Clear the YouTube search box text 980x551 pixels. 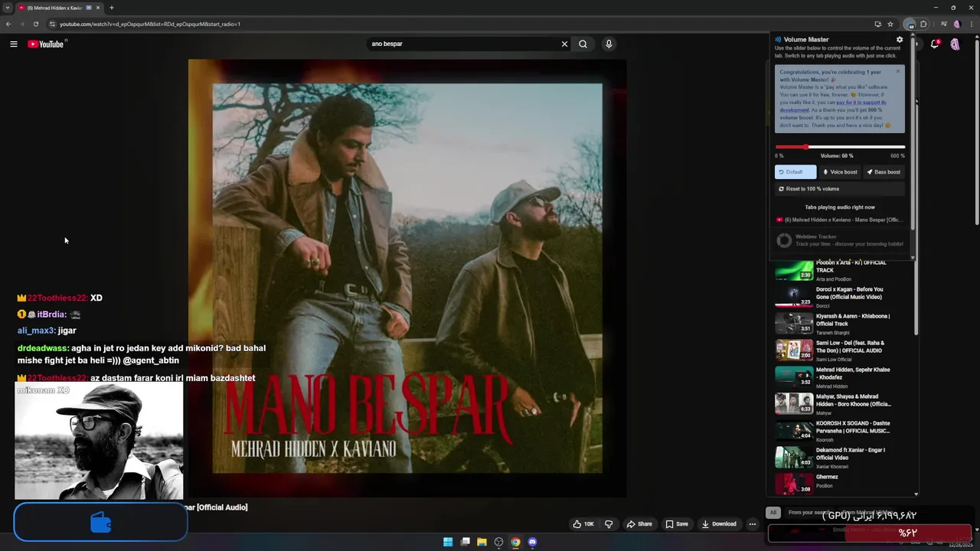click(564, 44)
